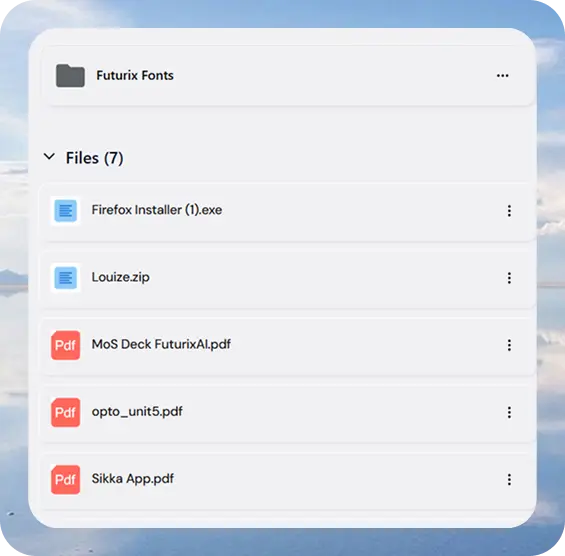Open the Futurix Fonts folder icon
The image size is (565, 556).
pyautogui.click(x=70, y=76)
